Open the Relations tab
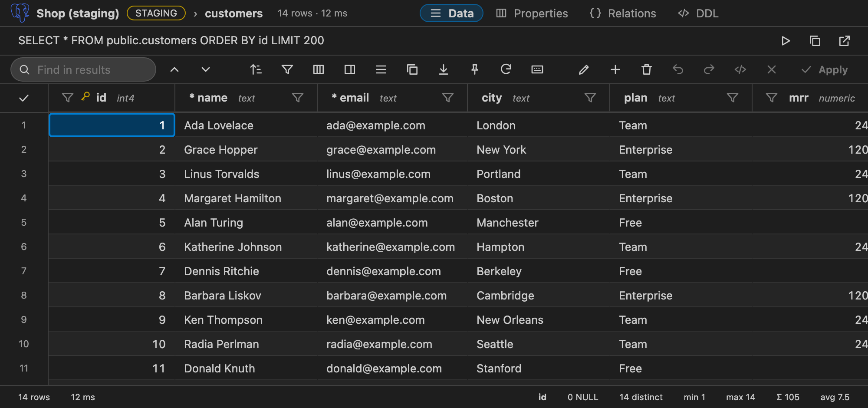 coord(623,13)
